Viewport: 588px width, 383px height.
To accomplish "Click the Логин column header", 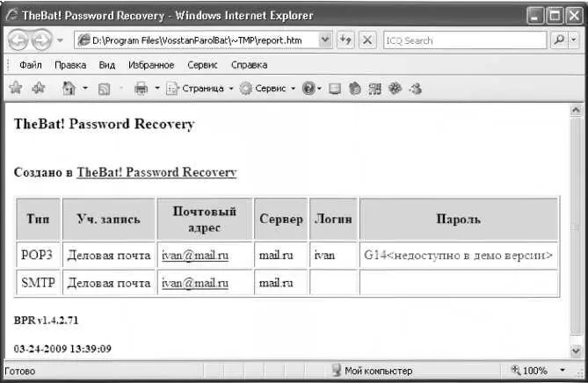I will [x=333, y=219].
